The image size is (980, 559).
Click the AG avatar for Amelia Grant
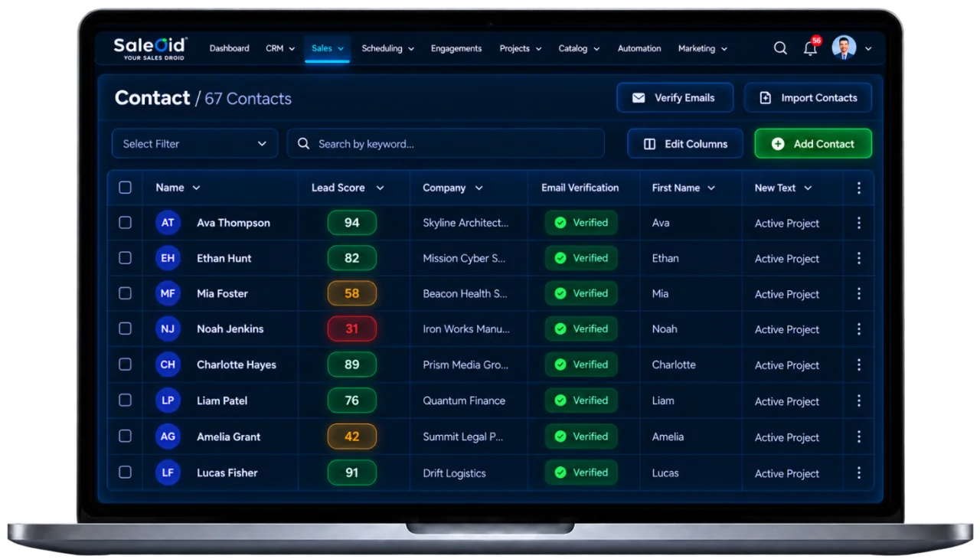168,436
